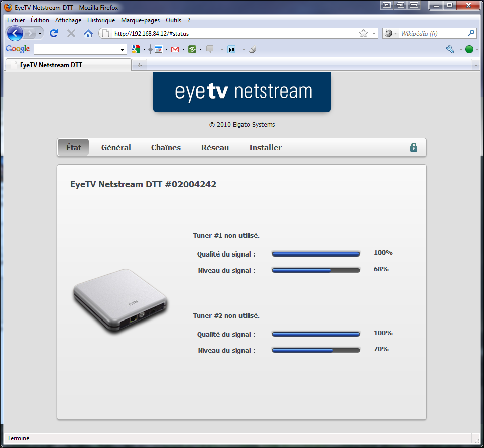Click Tuner #2 Qualité du signal bar
Image resolution: width=484 pixels, height=448 pixels.
point(316,334)
